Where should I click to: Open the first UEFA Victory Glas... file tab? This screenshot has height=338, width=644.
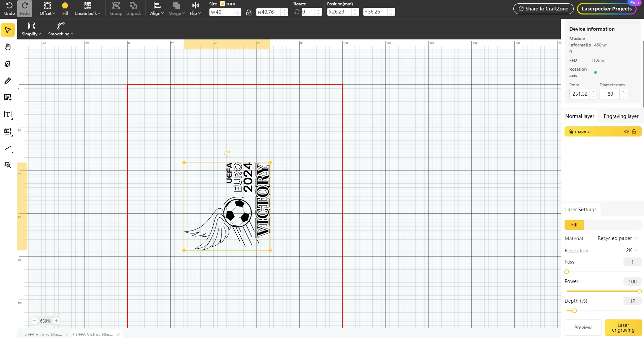43,334
